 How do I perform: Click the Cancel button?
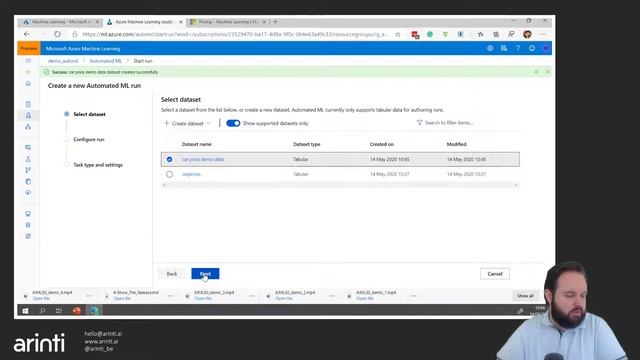495,274
